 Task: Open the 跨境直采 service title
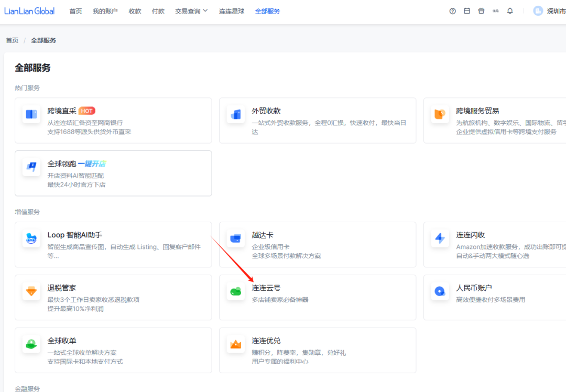[62, 111]
